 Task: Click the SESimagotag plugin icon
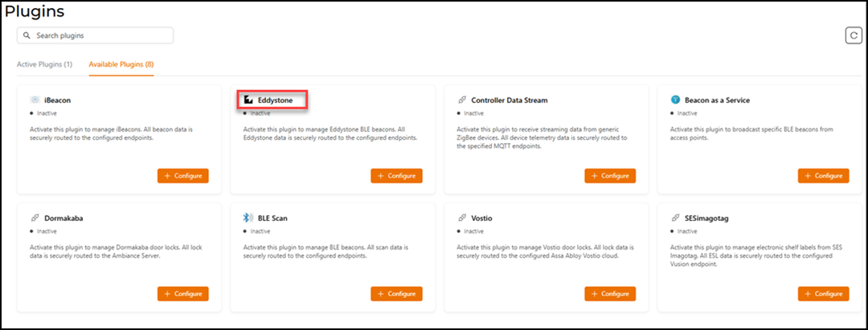pos(675,218)
